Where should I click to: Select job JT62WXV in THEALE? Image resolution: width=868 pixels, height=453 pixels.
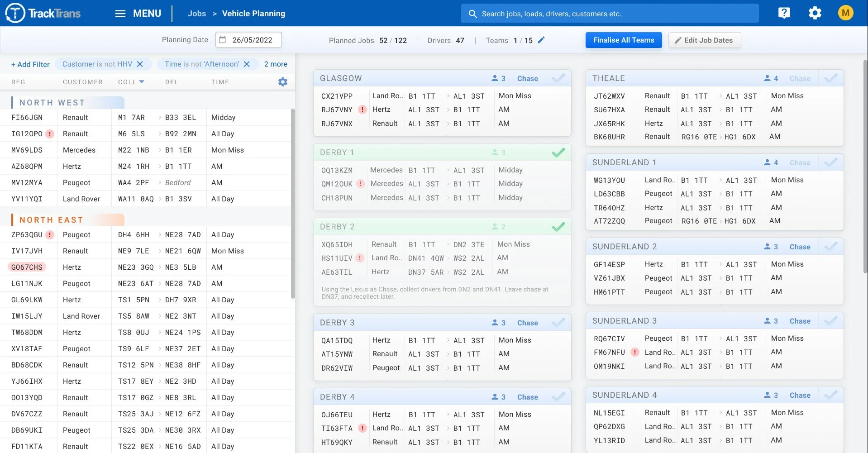609,96
